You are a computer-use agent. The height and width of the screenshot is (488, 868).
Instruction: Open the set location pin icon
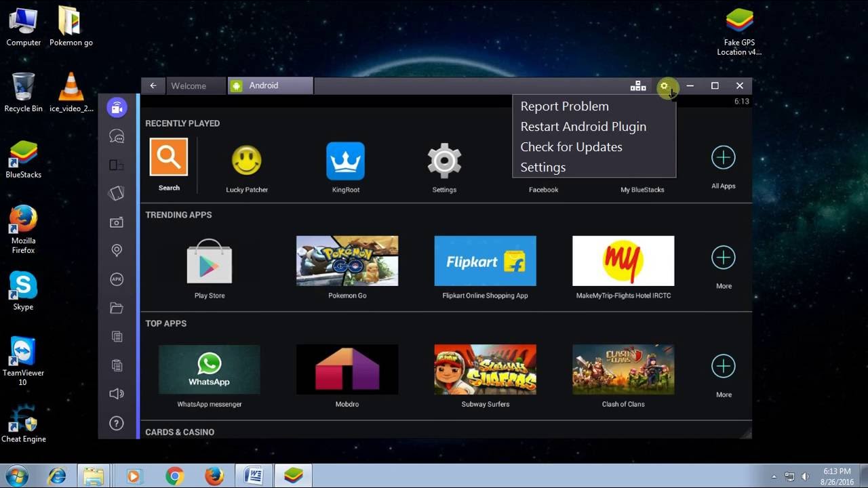pyautogui.click(x=117, y=251)
